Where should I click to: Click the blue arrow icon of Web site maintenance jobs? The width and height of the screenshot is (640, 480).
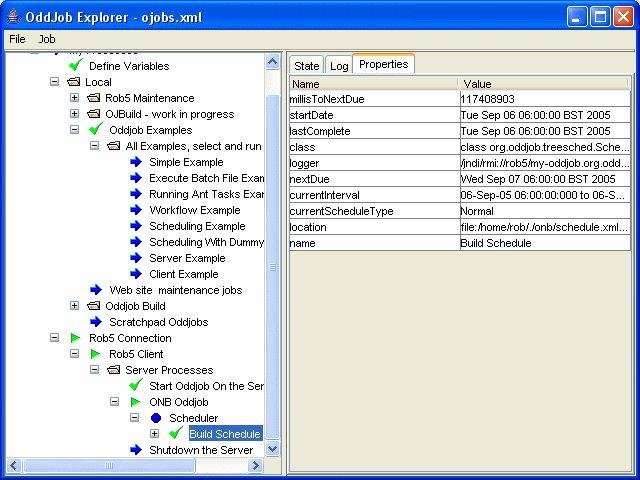point(96,290)
